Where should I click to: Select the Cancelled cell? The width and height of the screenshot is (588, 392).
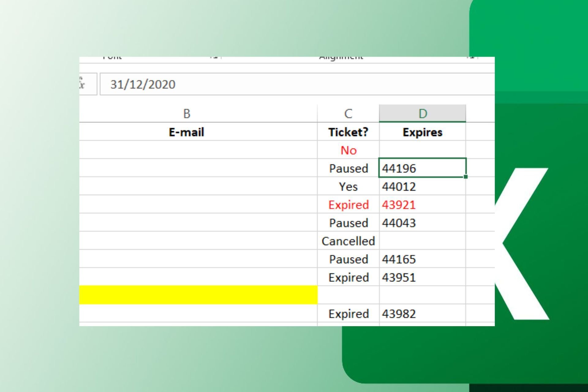pos(348,241)
